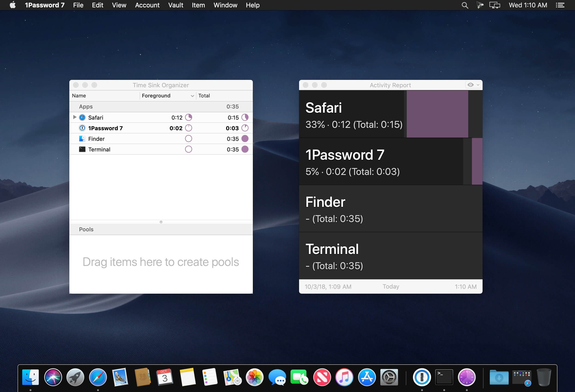Open Terminal from the Dock
The height and width of the screenshot is (392, 575).
444,377
